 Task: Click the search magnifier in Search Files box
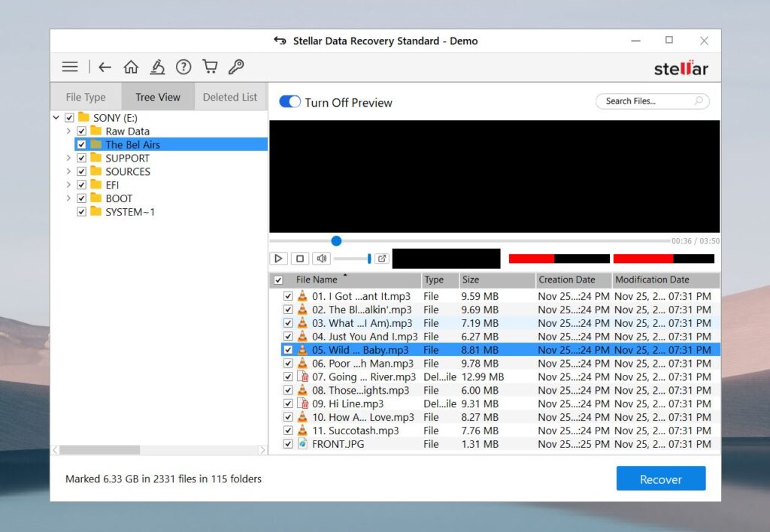click(x=699, y=101)
